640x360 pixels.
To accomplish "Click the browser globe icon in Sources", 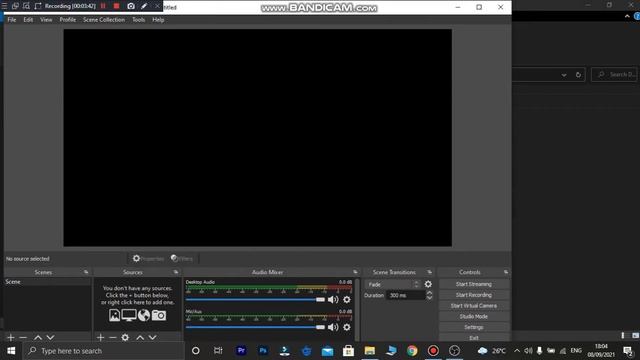I will point(144,315).
